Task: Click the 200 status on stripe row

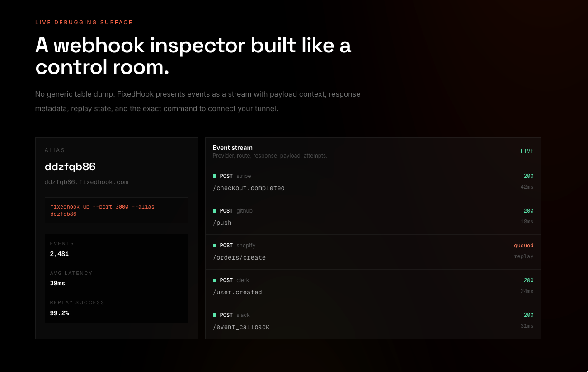Action: pyautogui.click(x=528, y=176)
